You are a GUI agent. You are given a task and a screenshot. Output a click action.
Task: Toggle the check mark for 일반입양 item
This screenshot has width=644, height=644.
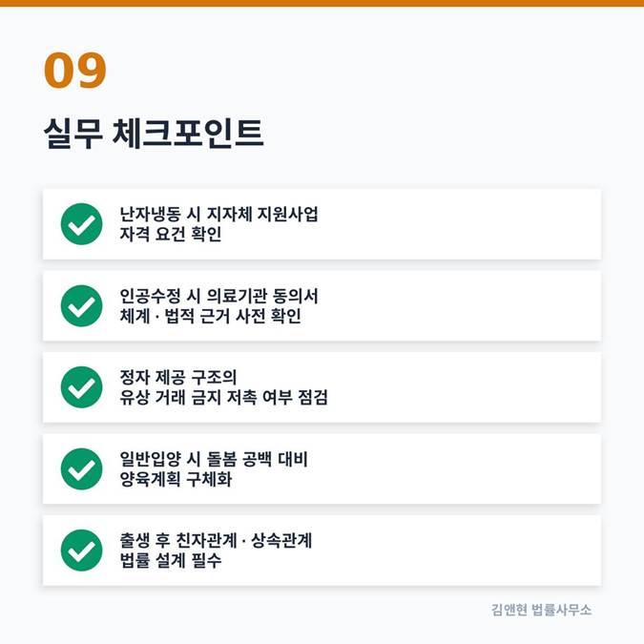pos(82,469)
